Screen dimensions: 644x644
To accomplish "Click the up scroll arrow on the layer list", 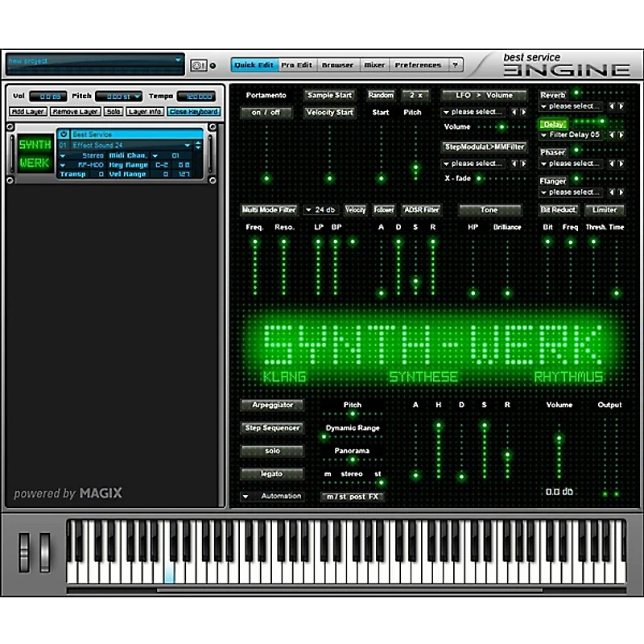I will (x=198, y=142).
